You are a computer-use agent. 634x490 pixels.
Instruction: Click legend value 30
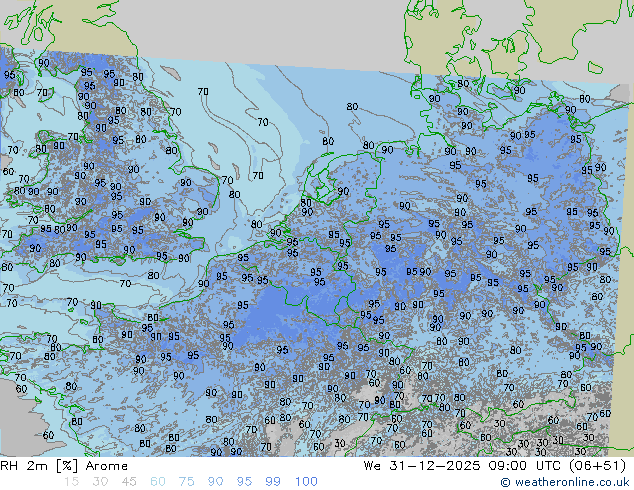tap(100, 482)
